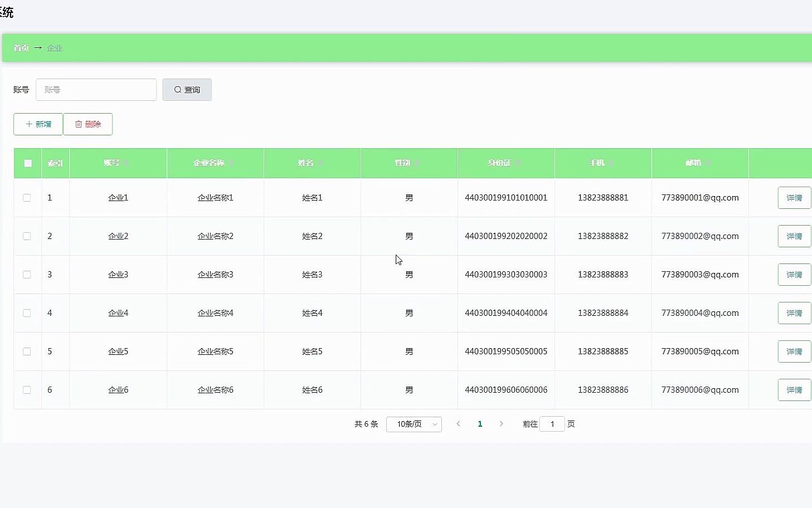
Task: Open the 企业1 account link
Action: [x=118, y=198]
